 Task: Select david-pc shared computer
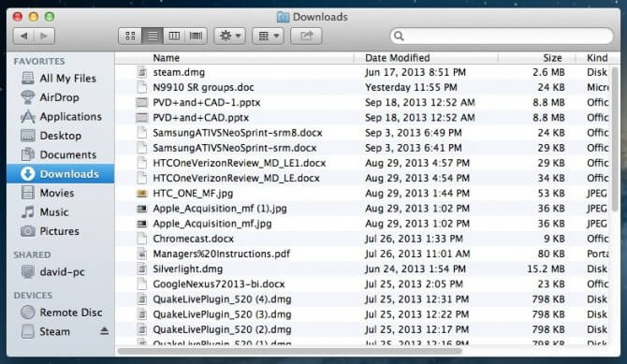coord(60,272)
